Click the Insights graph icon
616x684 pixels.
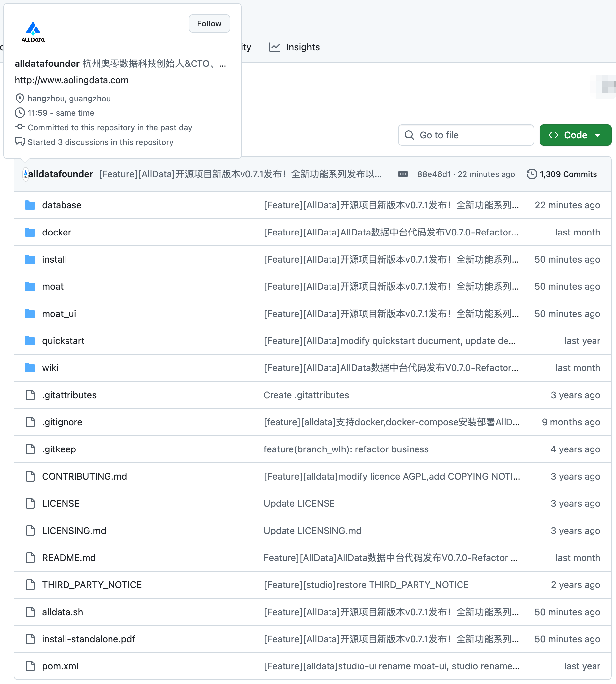click(275, 47)
